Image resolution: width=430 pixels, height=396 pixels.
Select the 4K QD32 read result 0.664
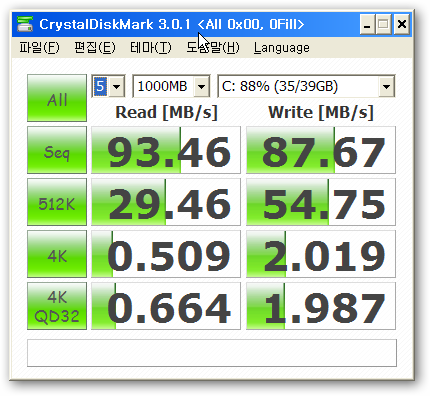166,306
